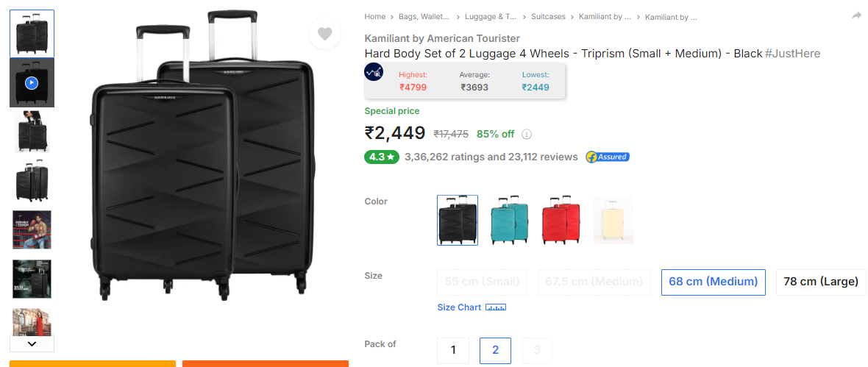This screenshot has height=367, width=868.
Task: Click the Flipkart Assured badge
Action: pyautogui.click(x=608, y=157)
